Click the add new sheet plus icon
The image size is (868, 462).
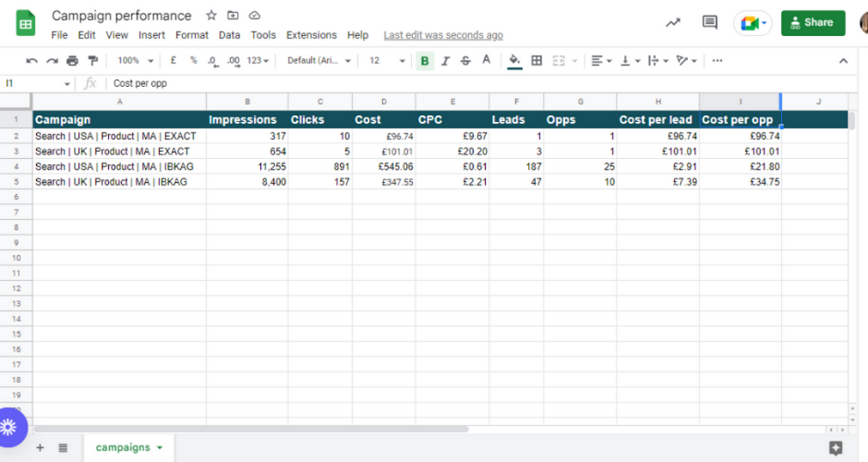tap(40, 447)
